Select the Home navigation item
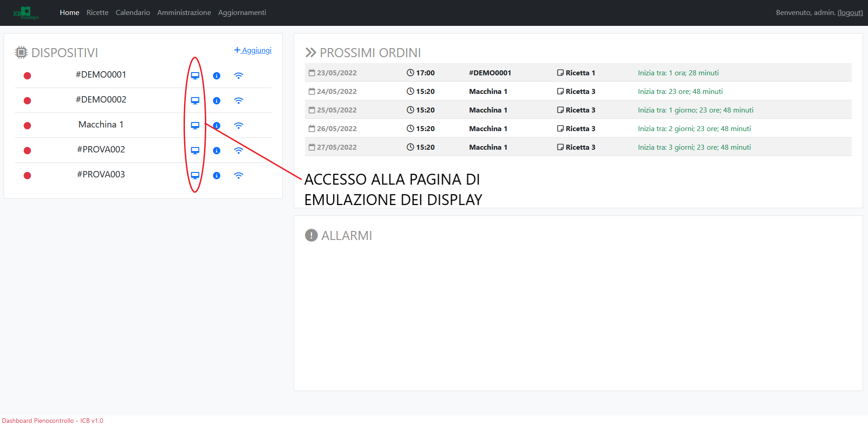The width and height of the screenshot is (868, 431). pos(69,13)
